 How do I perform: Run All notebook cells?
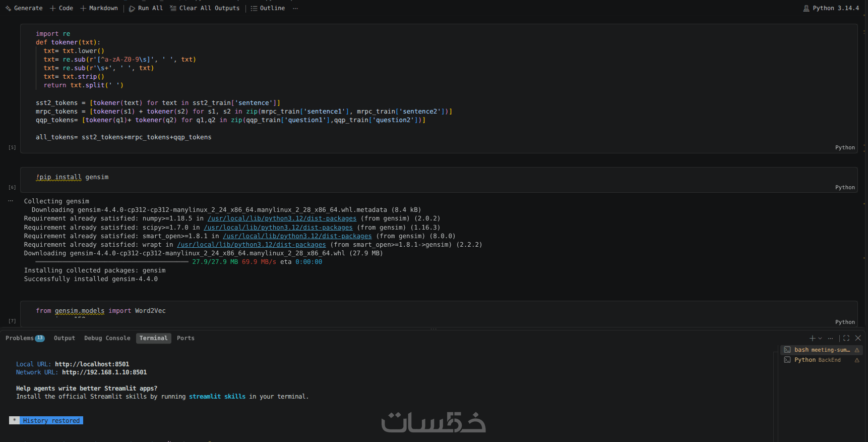146,8
